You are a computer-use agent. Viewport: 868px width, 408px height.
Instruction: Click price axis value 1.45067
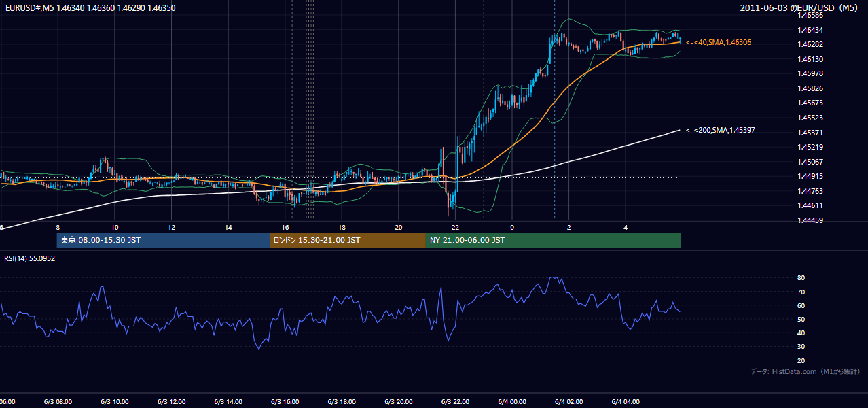[811, 162]
